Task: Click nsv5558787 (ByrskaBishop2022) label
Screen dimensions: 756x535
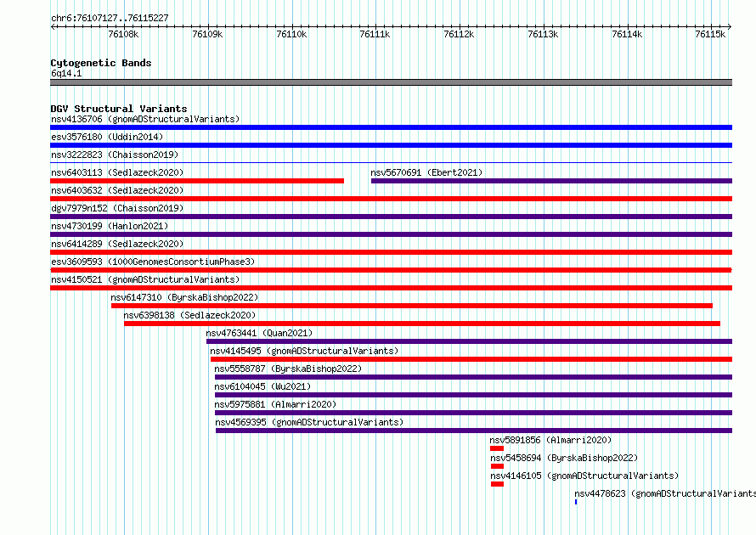Action: tap(288, 369)
